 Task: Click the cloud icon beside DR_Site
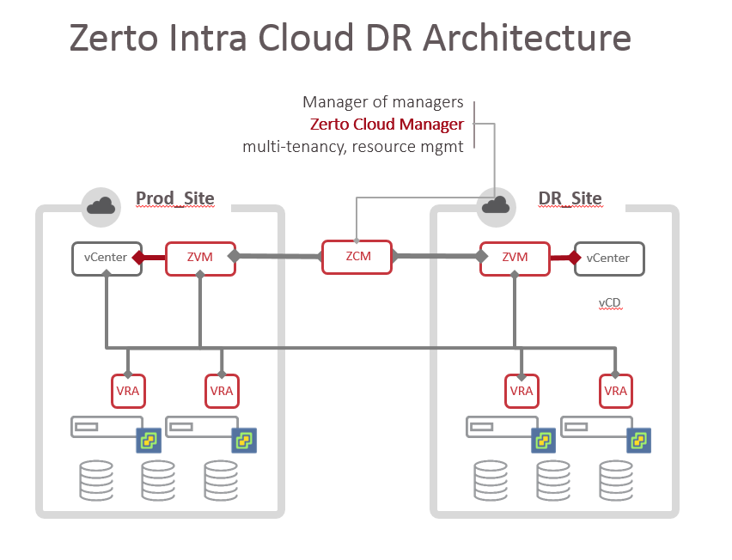(x=496, y=207)
